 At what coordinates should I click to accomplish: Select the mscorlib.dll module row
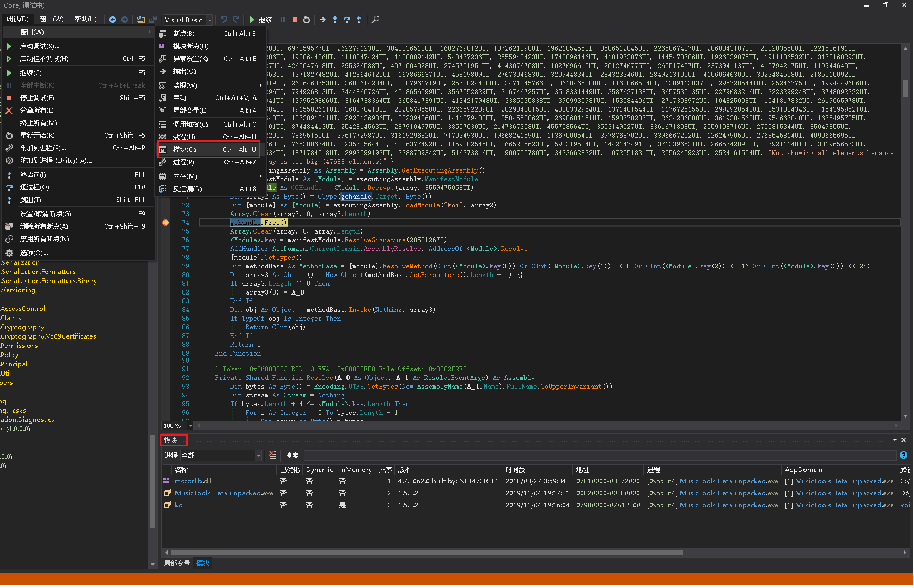192,481
